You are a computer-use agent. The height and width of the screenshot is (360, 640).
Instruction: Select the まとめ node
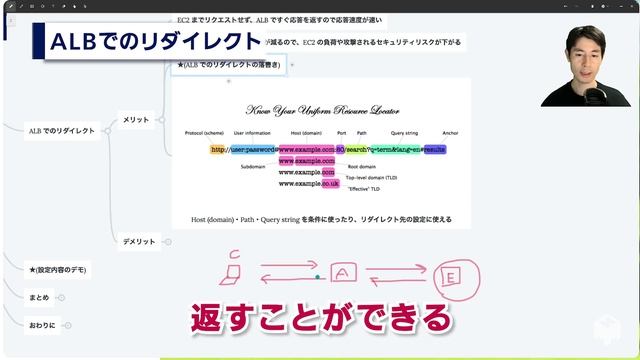pyautogui.click(x=39, y=298)
